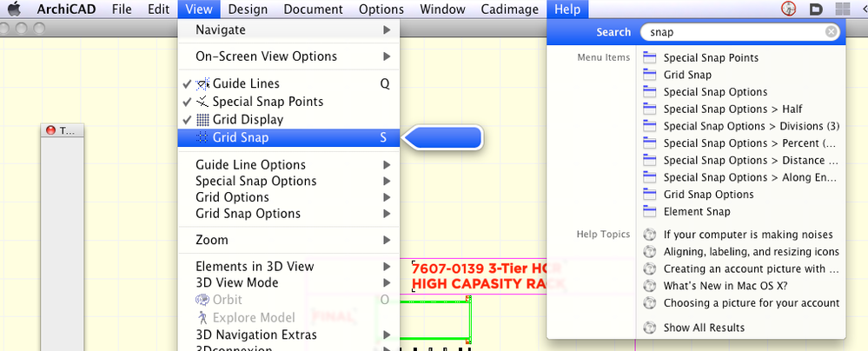
Task: Close the small floating T... palette
Action: pos(51,130)
